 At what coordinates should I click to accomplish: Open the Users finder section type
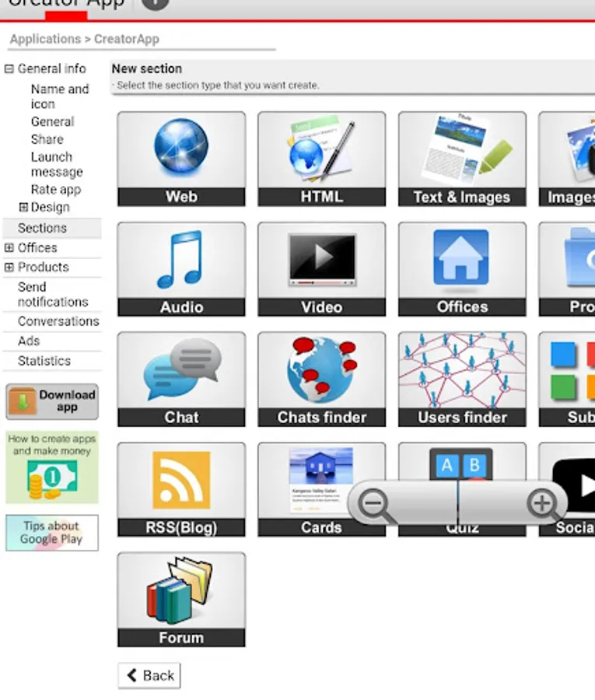(462, 380)
